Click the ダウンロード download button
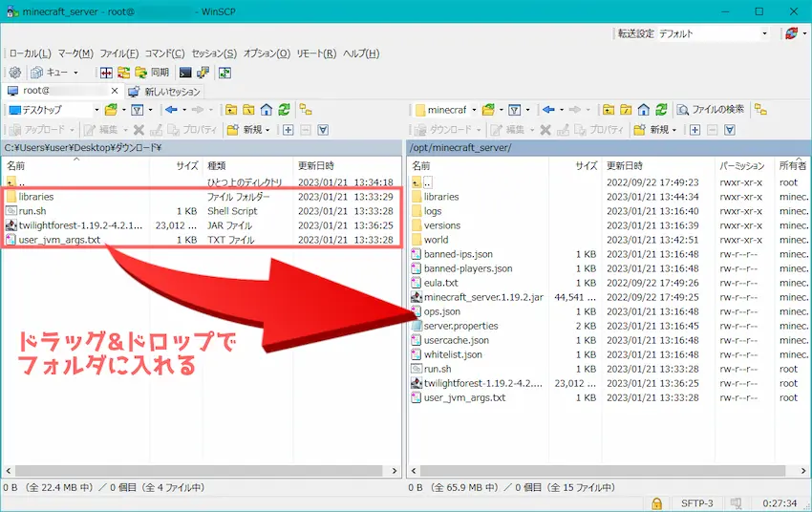The width and height of the screenshot is (812, 512). click(444, 130)
